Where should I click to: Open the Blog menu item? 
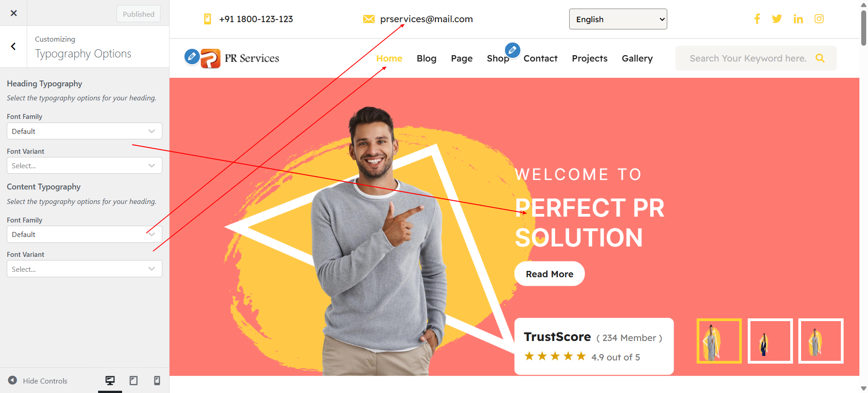[426, 58]
